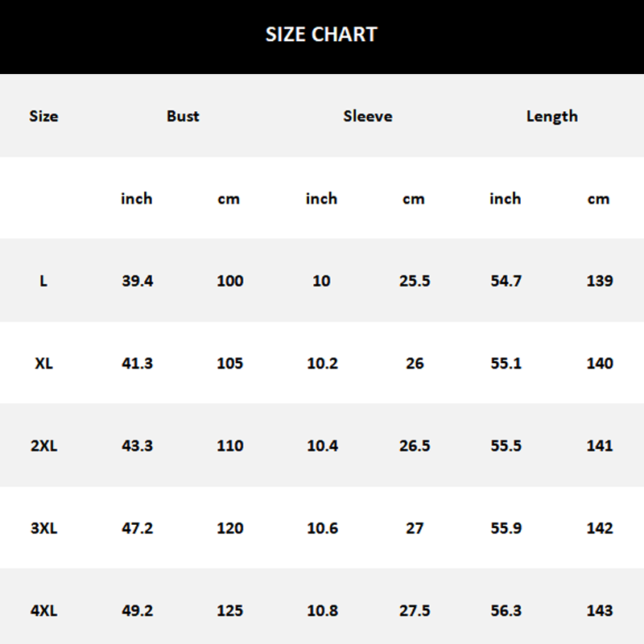
Task: Click the 56.3 length inch value
Action: 506,610
